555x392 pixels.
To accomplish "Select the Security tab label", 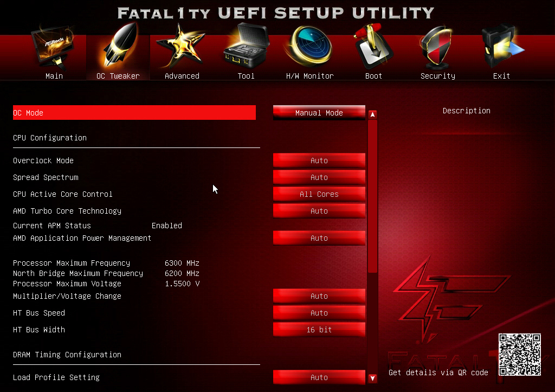I will pos(438,76).
